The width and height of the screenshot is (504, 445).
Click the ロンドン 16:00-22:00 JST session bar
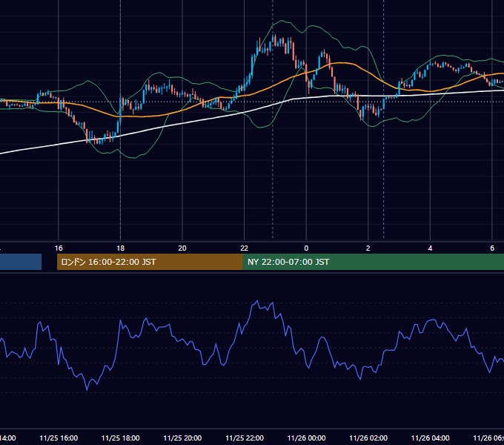tap(150, 262)
